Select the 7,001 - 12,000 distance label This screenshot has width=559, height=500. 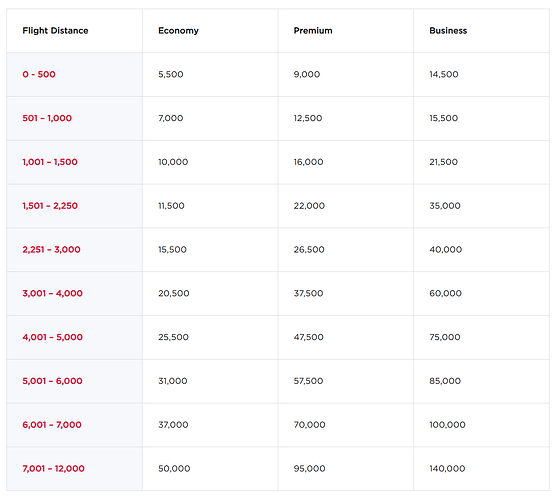pyautogui.click(x=53, y=469)
